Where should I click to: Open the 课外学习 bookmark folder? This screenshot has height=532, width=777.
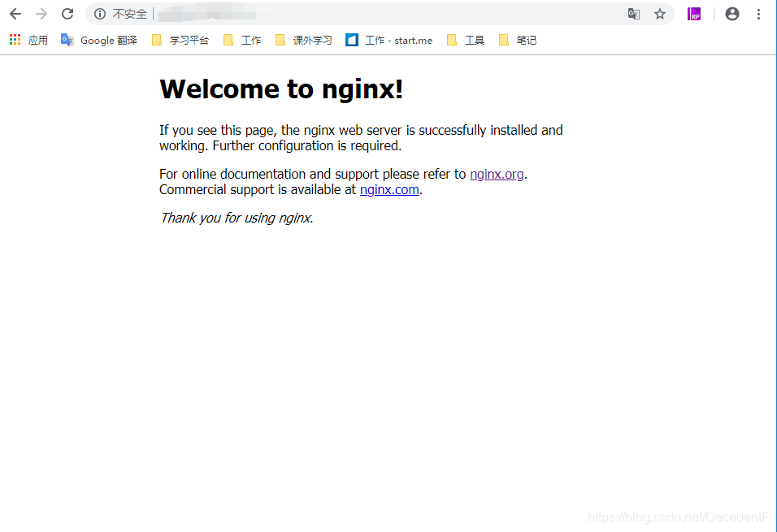304,40
